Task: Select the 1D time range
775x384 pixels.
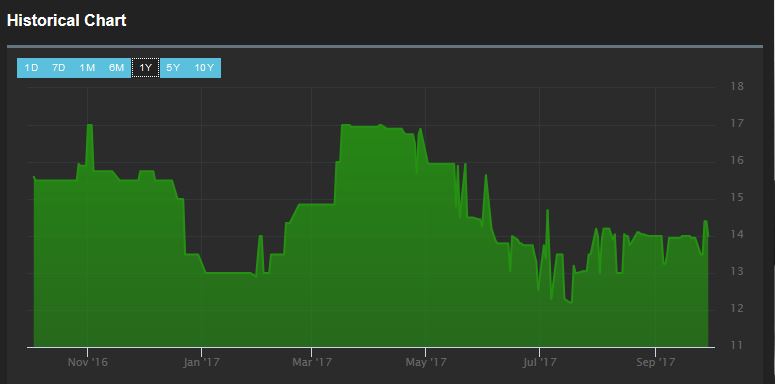Action: click(31, 68)
